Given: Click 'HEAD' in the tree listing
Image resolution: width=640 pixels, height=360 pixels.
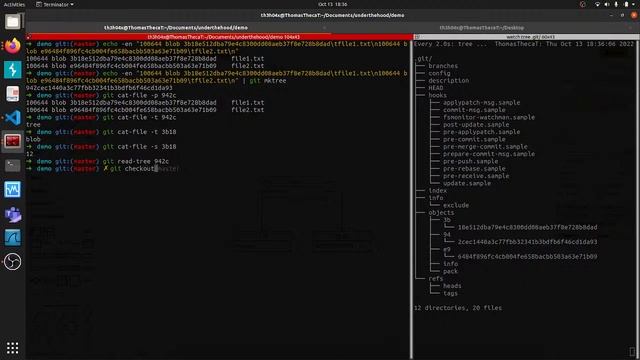Looking at the screenshot, I should coord(436,88).
